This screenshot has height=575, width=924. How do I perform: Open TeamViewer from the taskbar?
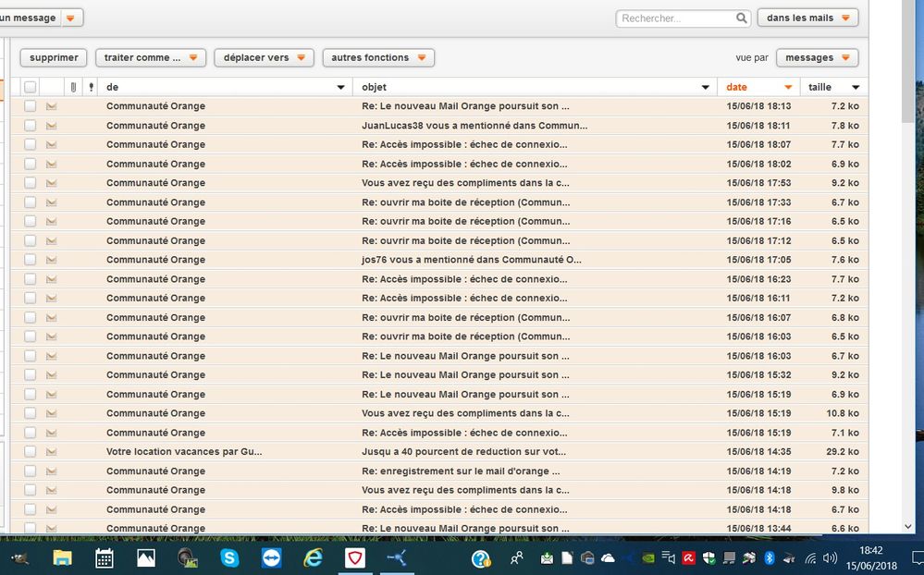[x=271, y=557]
